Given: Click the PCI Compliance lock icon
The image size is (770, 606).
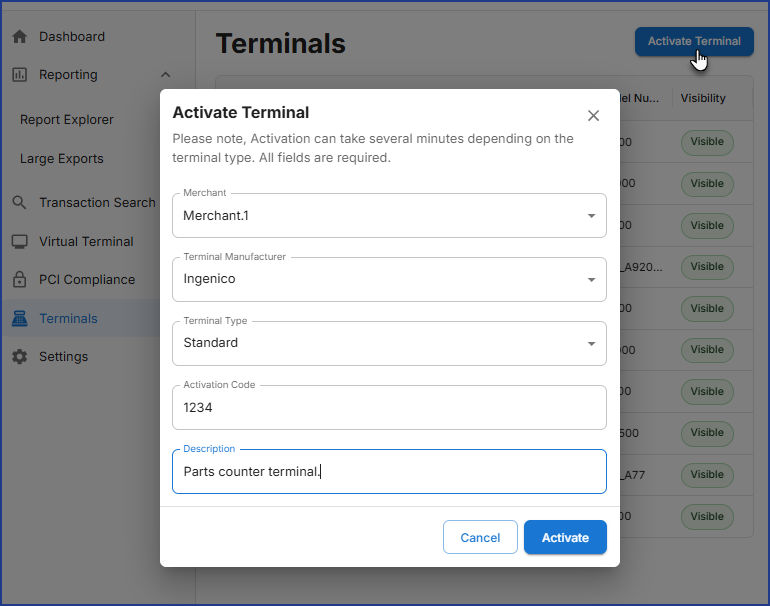Looking at the screenshot, I should point(19,280).
